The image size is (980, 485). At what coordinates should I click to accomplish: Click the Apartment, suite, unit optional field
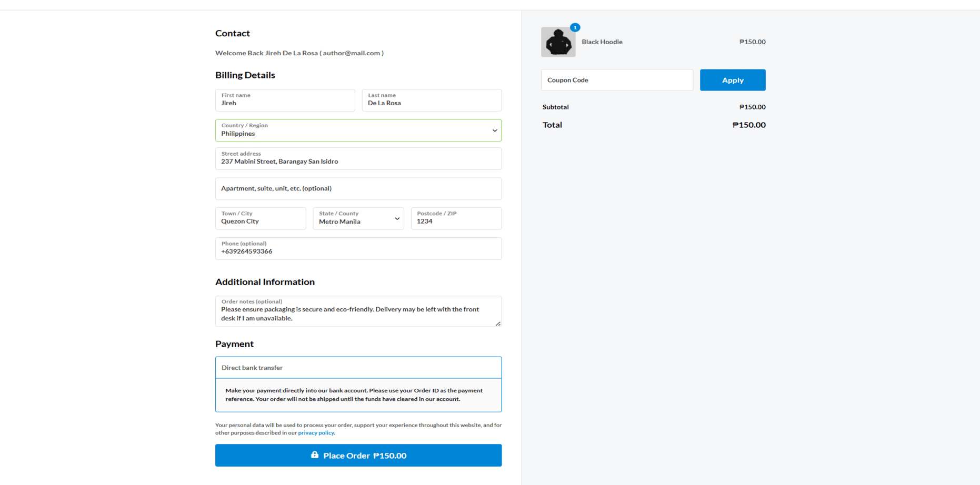coord(358,188)
